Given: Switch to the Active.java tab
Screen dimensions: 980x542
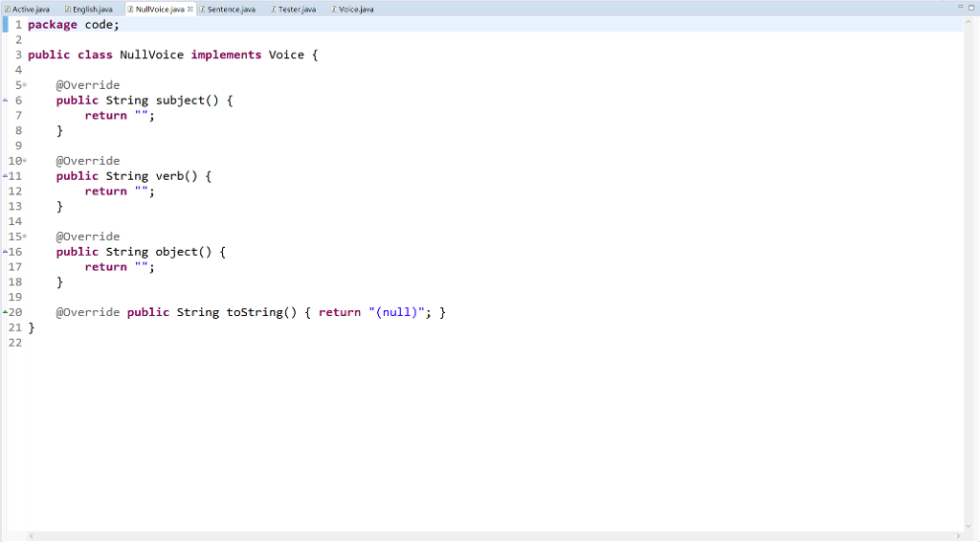Looking at the screenshot, I should click(x=27, y=10).
